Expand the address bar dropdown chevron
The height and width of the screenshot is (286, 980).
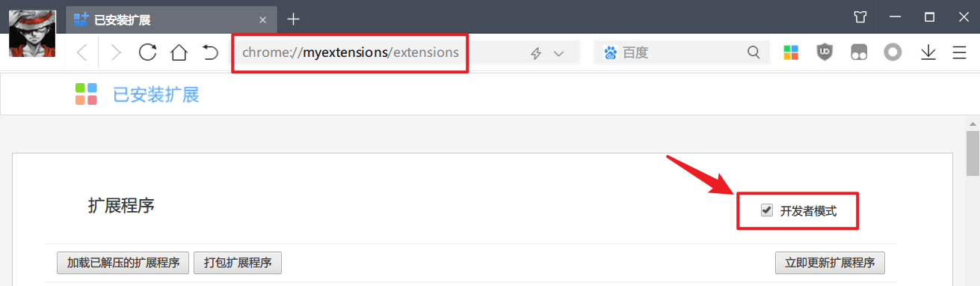(558, 53)
